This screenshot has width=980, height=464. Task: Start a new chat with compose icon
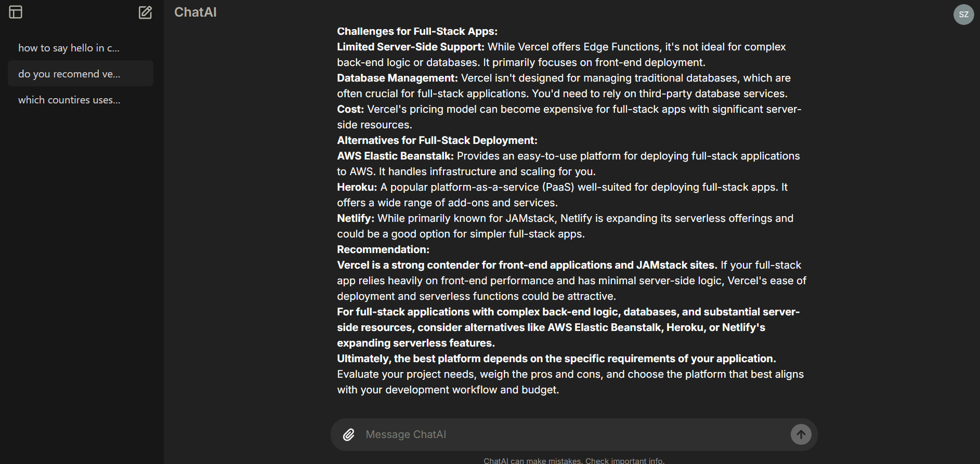145,12
